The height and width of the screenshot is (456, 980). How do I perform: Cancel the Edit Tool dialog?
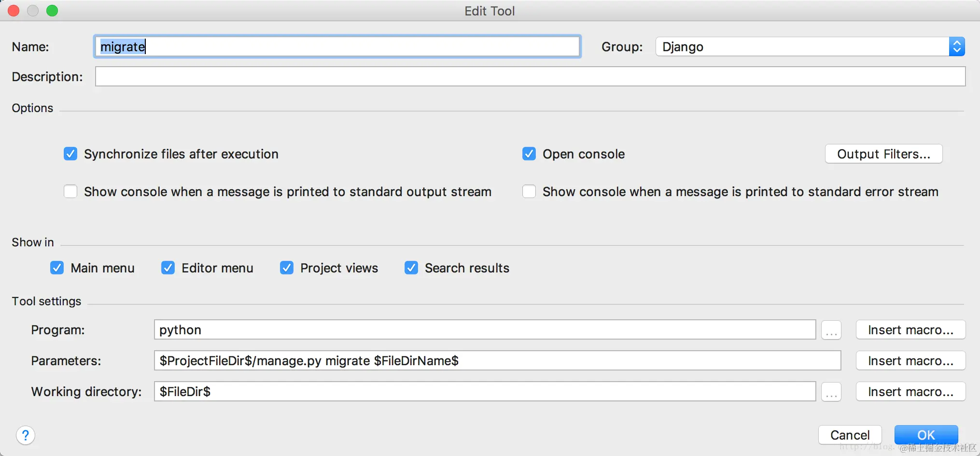pos(850,435)
